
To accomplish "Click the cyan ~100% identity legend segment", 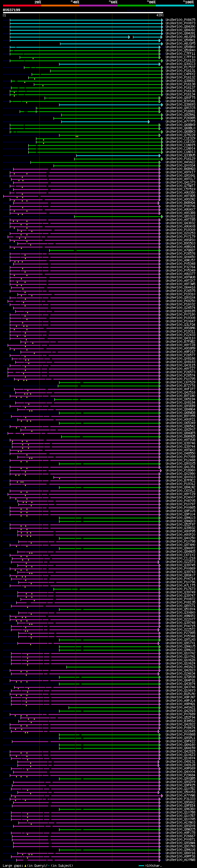I will click(x=175, y=6).
